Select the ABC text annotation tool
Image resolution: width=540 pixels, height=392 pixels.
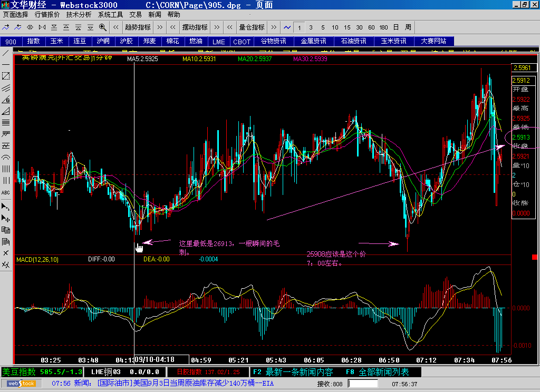pos(5,192)
